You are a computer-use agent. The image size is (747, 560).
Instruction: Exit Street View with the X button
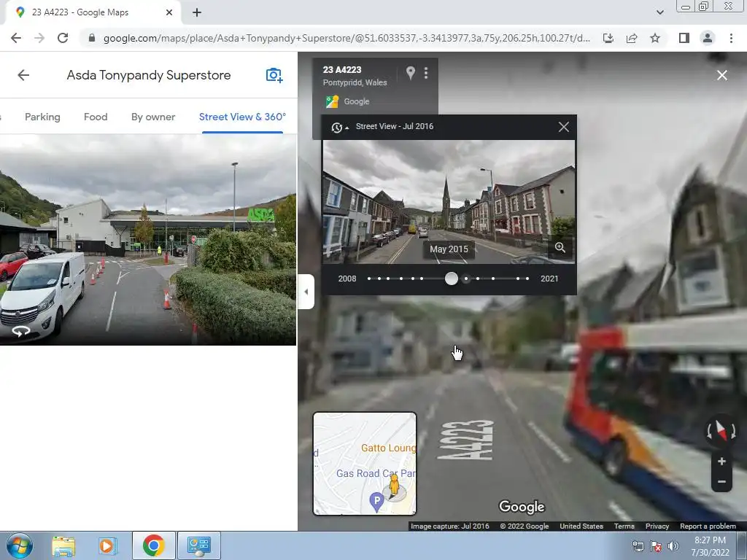pyautogui.click(x=721, y=75)
